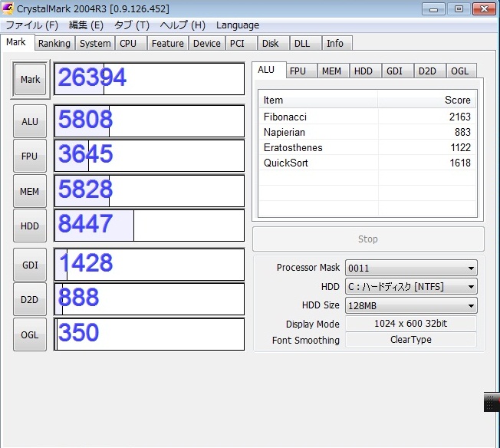Expand the Processor Mask dropdown
Image resolution: width=500 pixels, height=448 pixels.
tap(410, 268)
